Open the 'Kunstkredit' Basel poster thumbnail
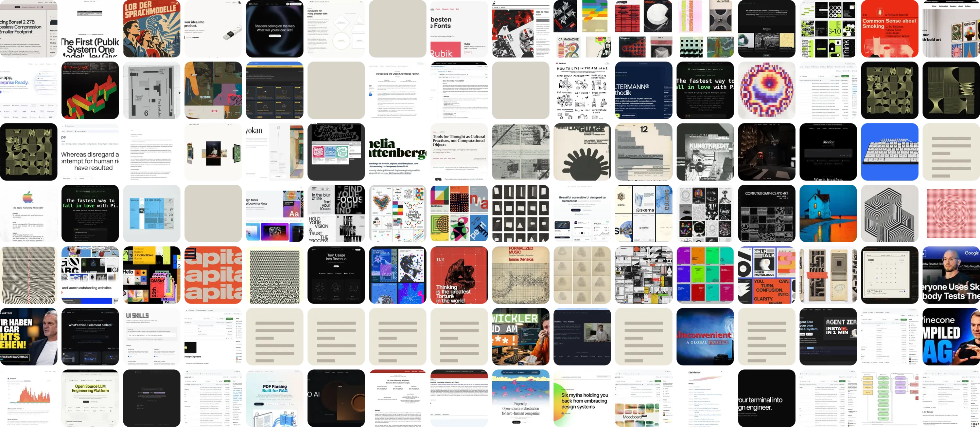The image size is (980, 427). tap(705, 152)
